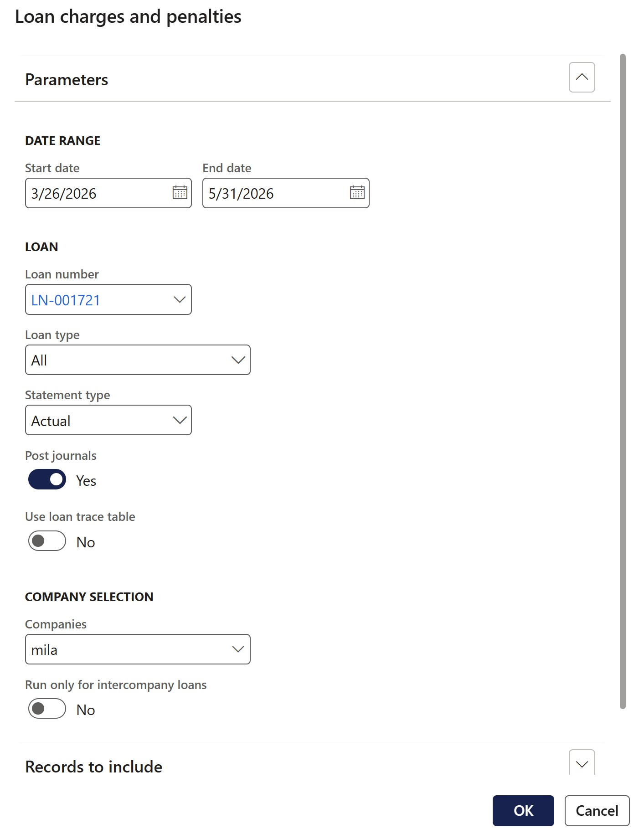Click the 'mila' value in Companies
This screenshot has height=839, width=644.
pos(44,650)
